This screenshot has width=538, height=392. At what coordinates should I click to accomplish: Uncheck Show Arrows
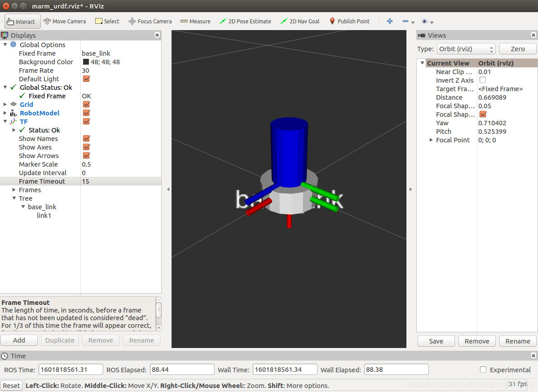pos(87,155)
